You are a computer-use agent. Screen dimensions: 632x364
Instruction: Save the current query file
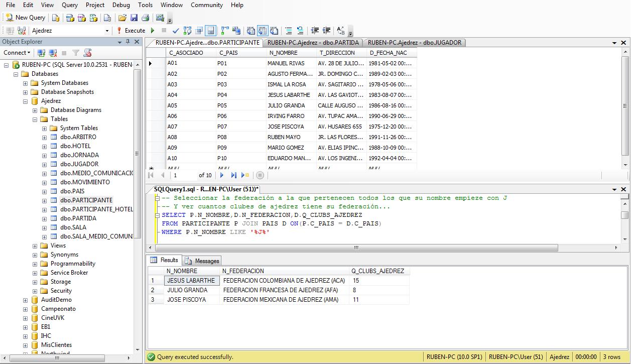(133, 17)
